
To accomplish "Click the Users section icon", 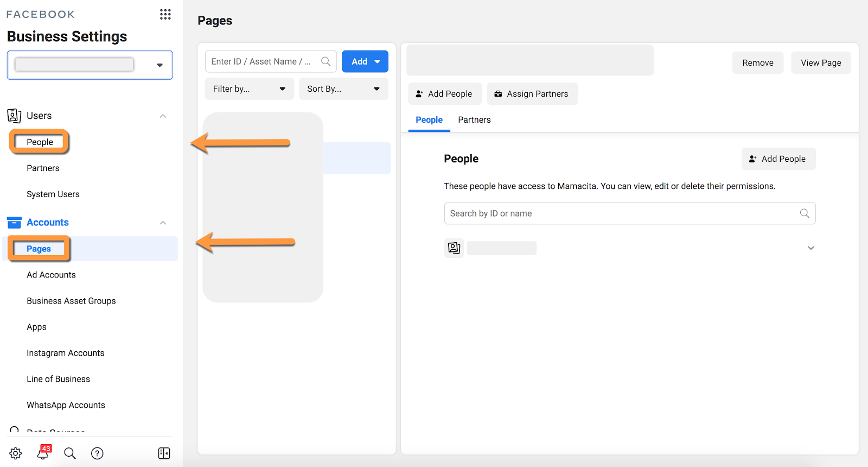I will [x=14, y=116].
